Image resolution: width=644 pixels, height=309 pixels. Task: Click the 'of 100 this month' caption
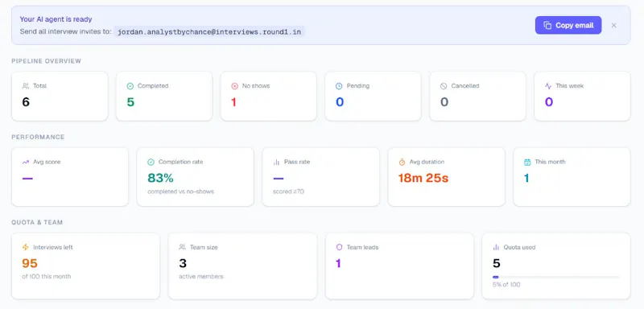(x=47, y=277)
